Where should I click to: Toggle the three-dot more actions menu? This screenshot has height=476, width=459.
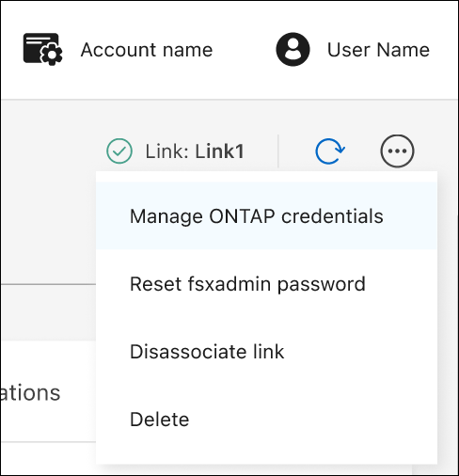tap(397, 151)
